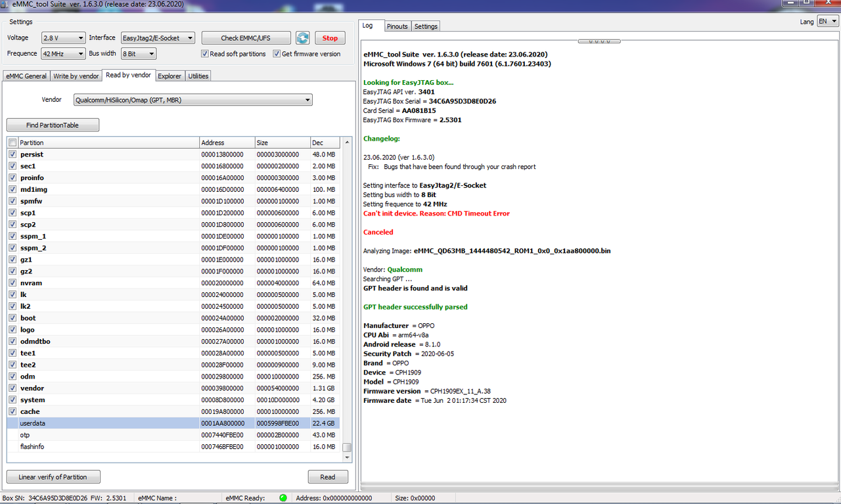
Task: Open the Pinouts tab in the log panel
Action: coord(397,26)
